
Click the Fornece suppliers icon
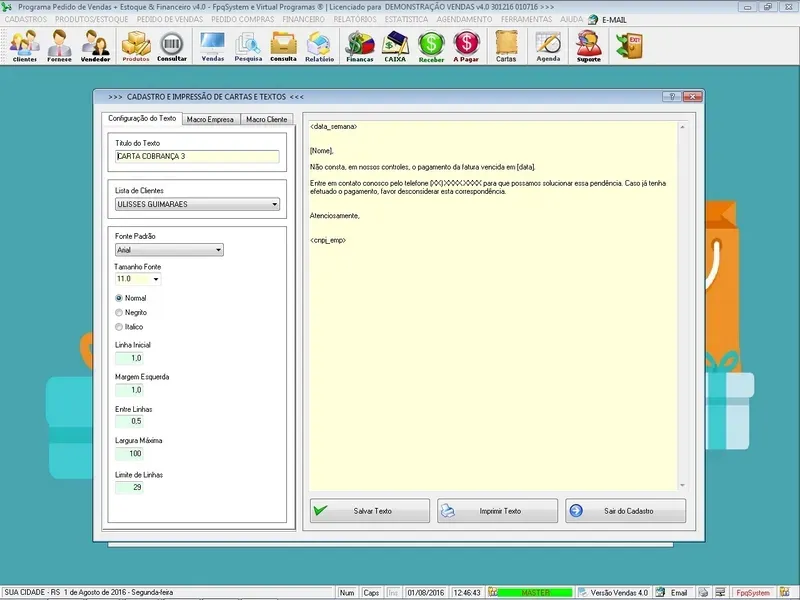pyautogui.click(x=59, y=45)
